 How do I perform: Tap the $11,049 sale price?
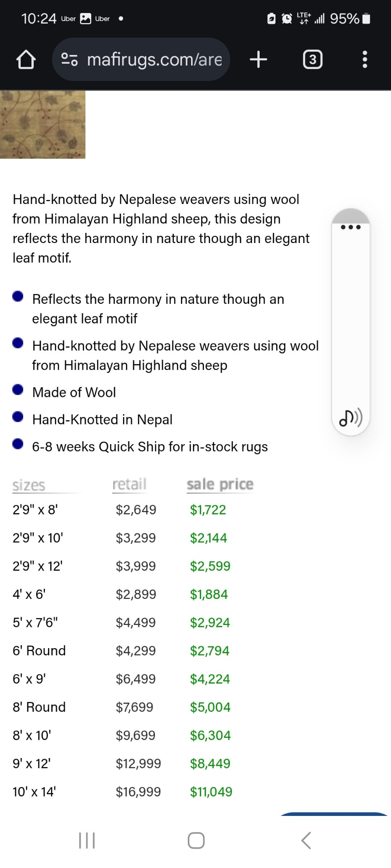pos(211,792)
